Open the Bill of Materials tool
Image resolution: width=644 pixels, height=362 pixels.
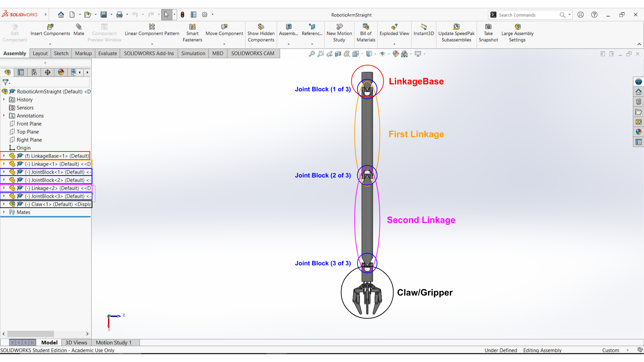[366, 27]
